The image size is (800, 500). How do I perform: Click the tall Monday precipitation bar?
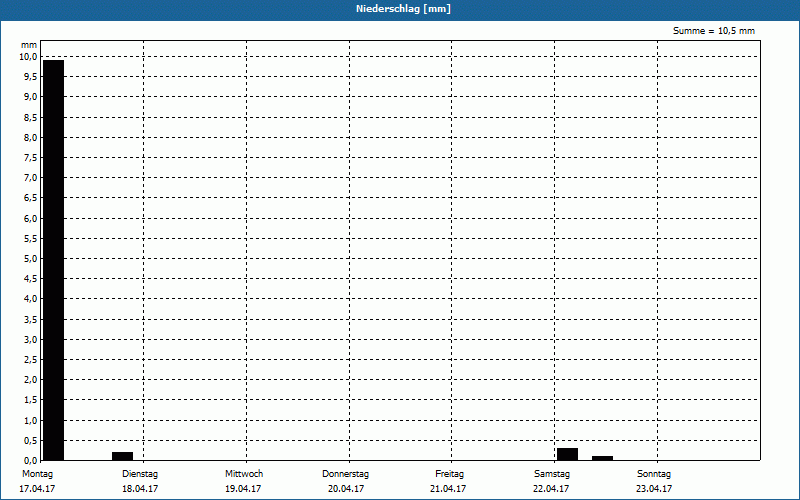54,260
